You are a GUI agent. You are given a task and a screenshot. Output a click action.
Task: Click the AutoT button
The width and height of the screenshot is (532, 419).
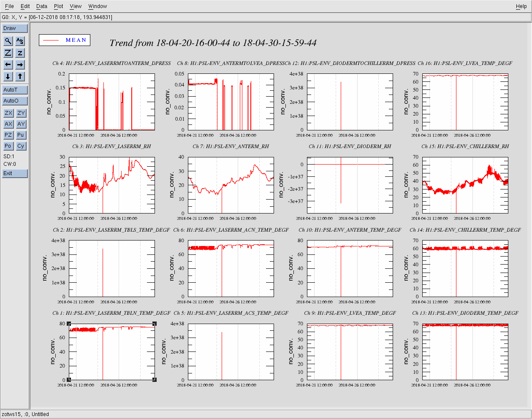(x=15, y=90)
